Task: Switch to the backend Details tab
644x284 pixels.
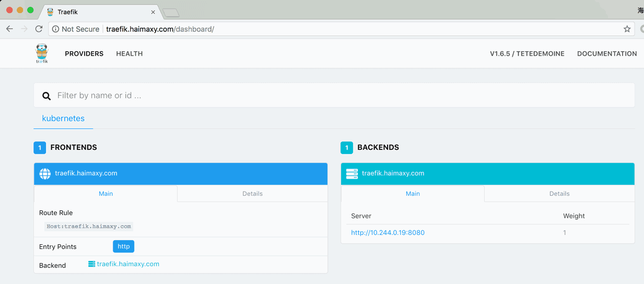Action: pos(559,194)
